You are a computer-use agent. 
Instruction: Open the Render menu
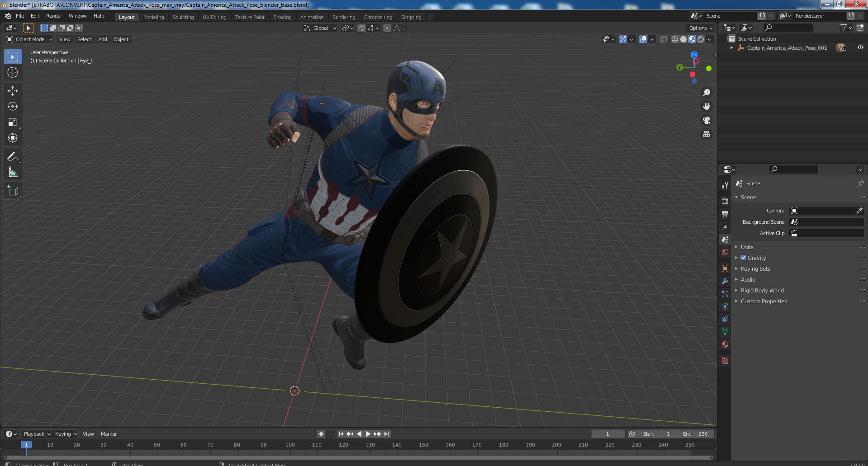pos(54,16)
